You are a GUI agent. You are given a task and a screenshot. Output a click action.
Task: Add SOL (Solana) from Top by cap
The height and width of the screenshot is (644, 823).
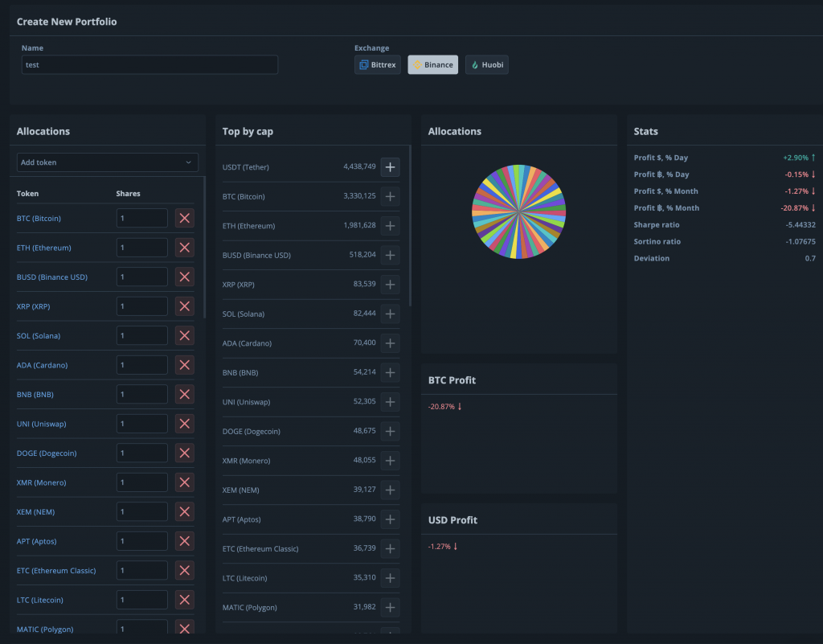click(390, 314)
